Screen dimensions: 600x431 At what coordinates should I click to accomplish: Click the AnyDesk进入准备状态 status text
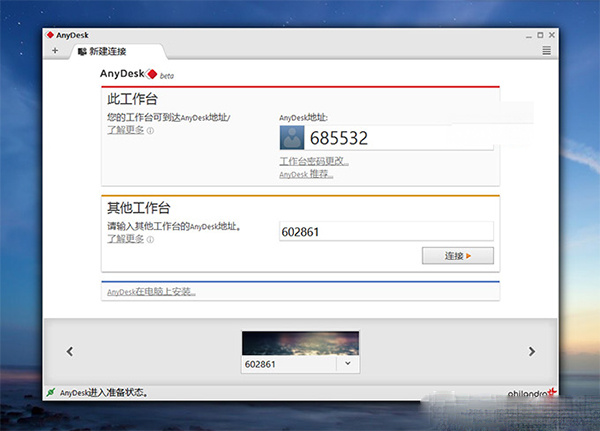[104, 392]
